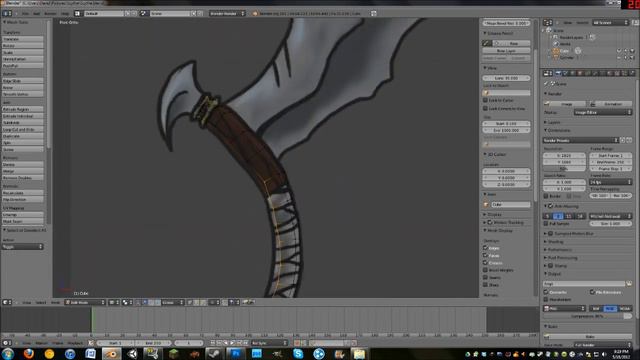Click the Loop Cut and Slide button

pyautogui.click(x=23, y=129)
